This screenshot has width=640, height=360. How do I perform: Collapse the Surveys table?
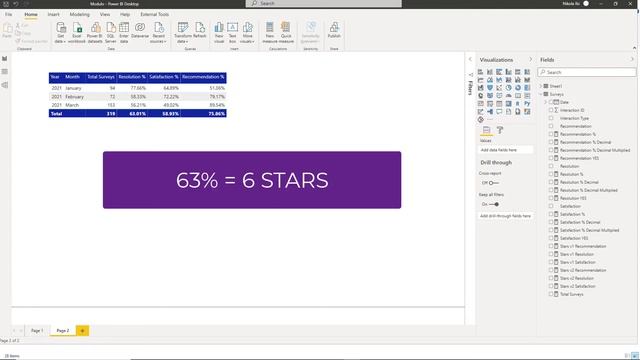click(541, 94)
